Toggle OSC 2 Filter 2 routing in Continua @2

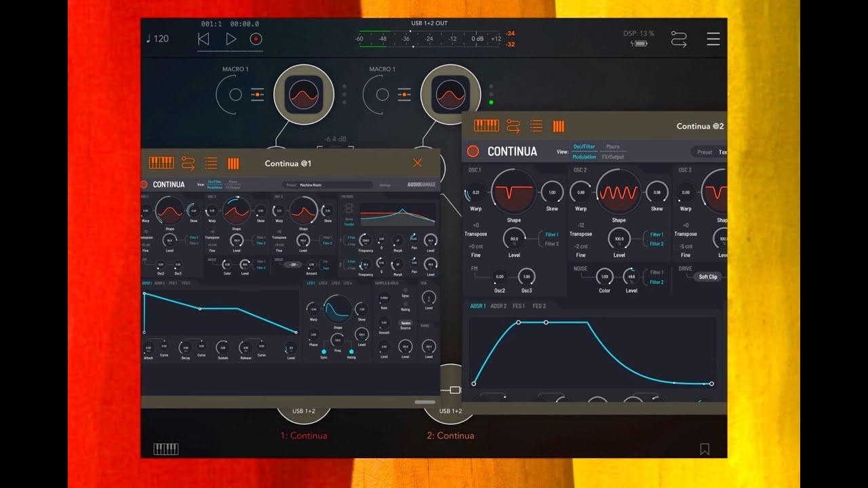[x=656, y=244]
